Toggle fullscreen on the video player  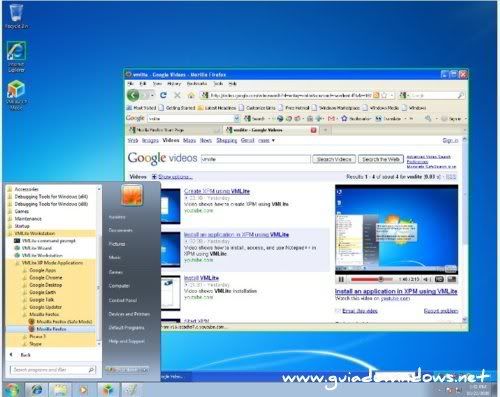click(x=451, y=279)
